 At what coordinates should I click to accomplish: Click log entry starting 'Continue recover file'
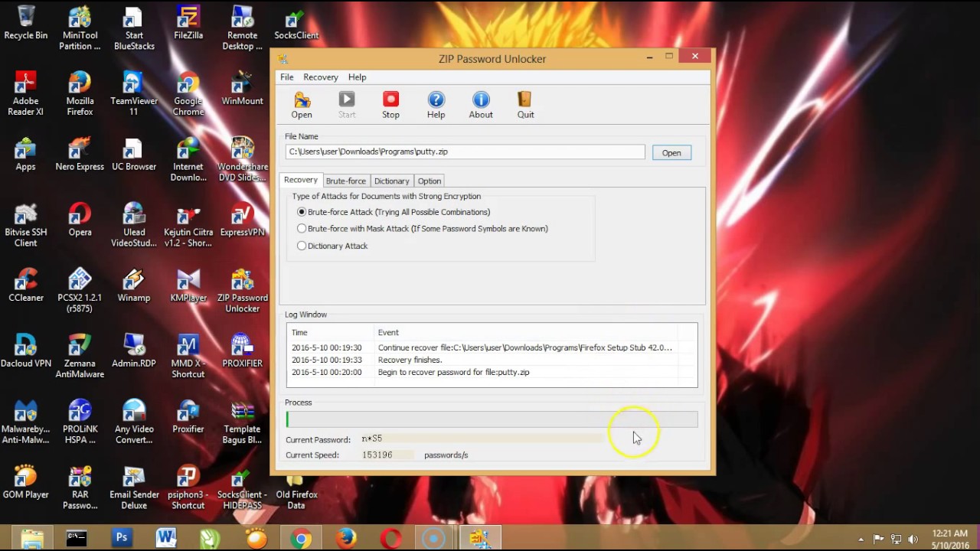tap(524, 347)
